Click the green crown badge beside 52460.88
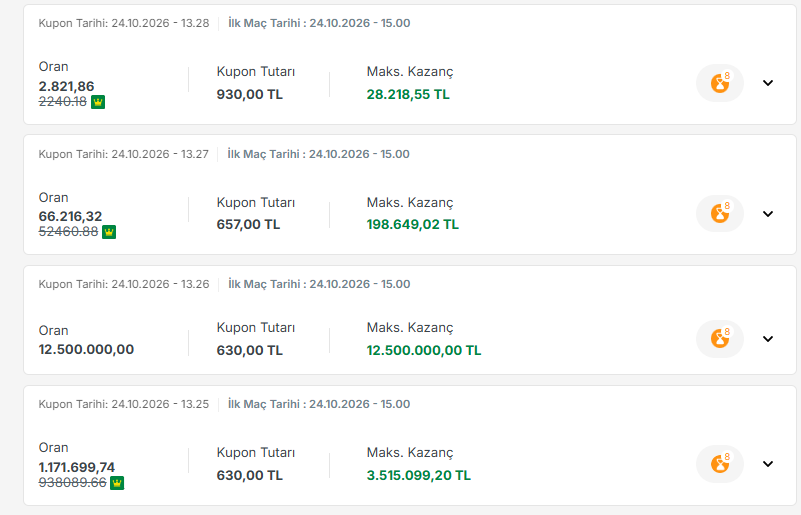 (x=109, y=232)
